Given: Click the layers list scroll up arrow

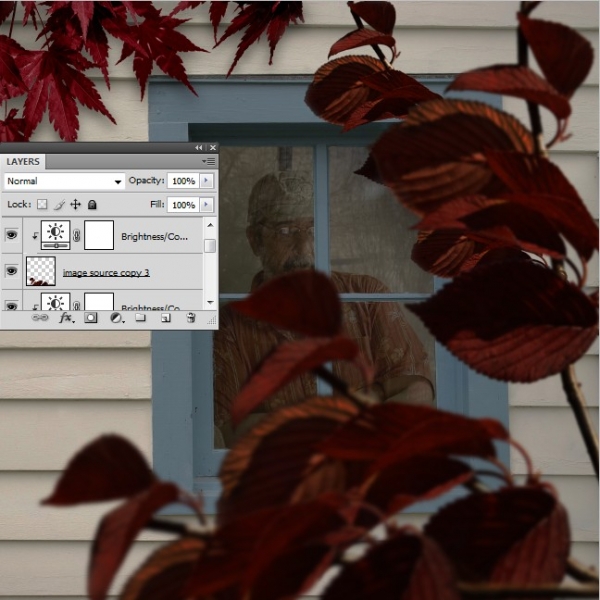Looking at the screenshot, I should pyautogui.click(x=210, y=225).
